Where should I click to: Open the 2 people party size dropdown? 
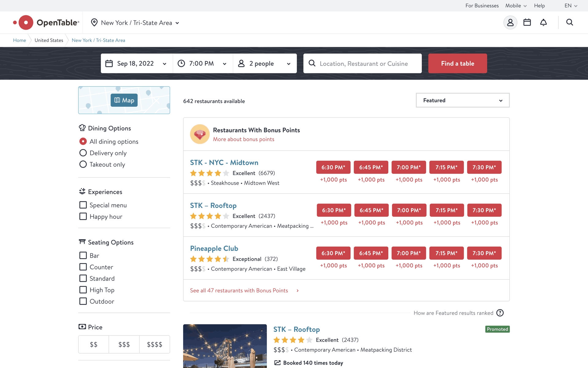pyautogui.click(x=265, y=63)
